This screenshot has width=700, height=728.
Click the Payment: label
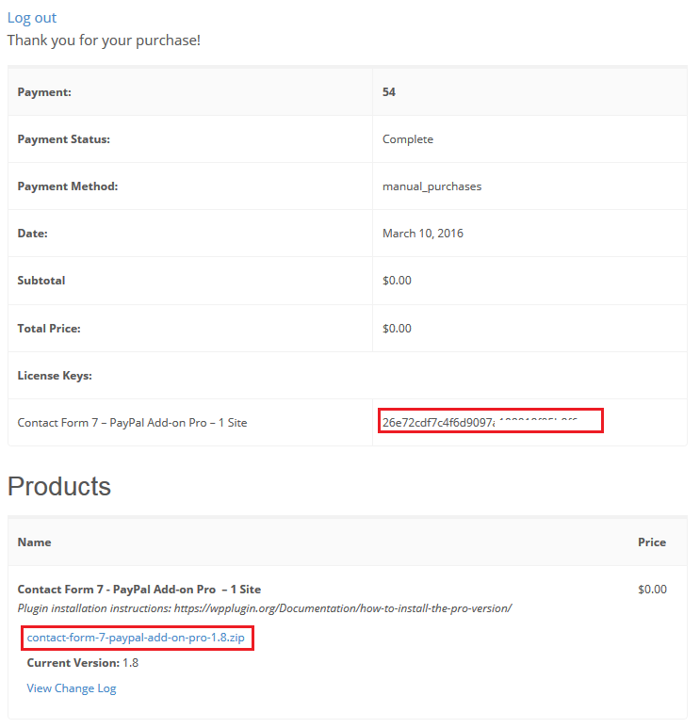44,92
